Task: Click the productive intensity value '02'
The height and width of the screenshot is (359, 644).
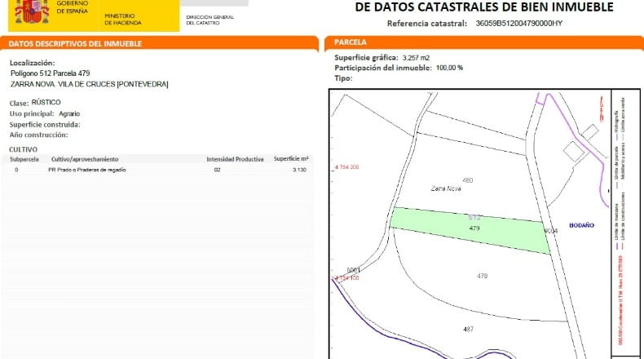Action: [x=218, y=170]
